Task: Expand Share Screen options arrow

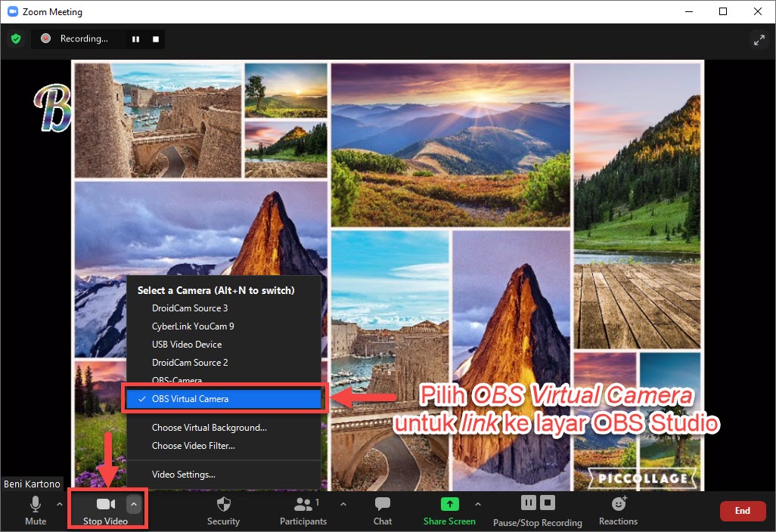Action: click(477, 504)
